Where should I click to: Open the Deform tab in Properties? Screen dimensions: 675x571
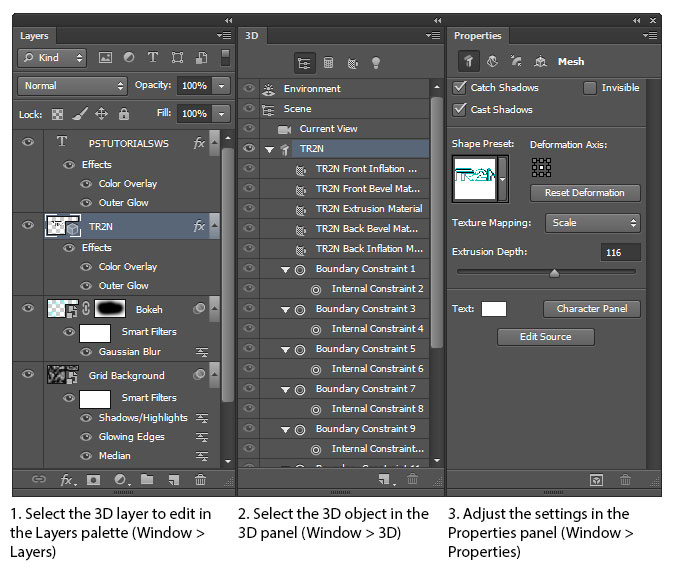tap(493, 61)
